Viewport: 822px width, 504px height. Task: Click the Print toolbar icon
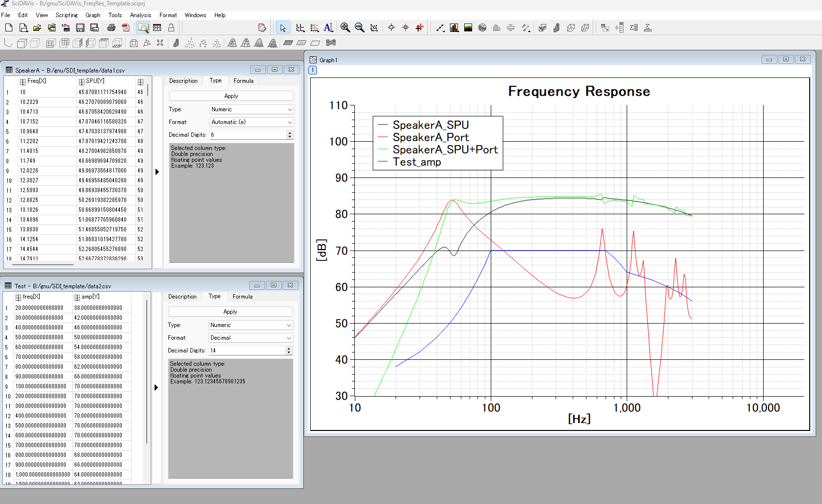click(x=111, y=28)
